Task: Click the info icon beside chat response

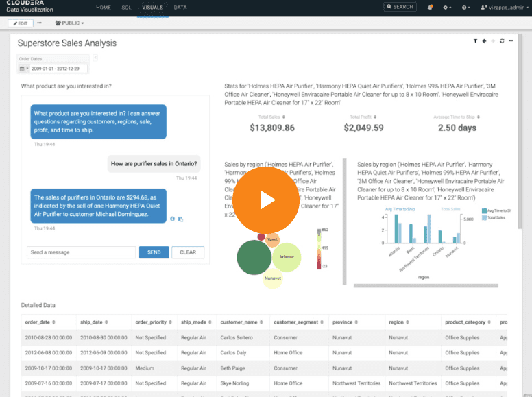Action: [172, 219]
